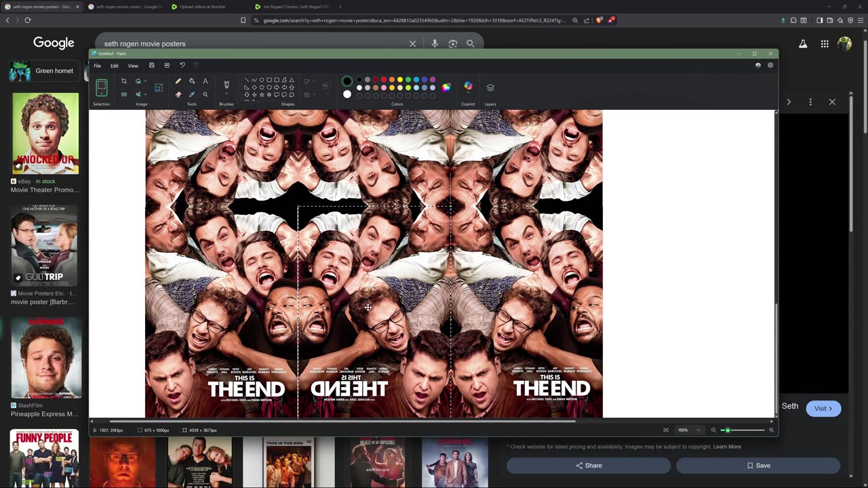Viewport: 868px width, 488px height.
Task: Select the Line shape
Action: pos(247,80)
